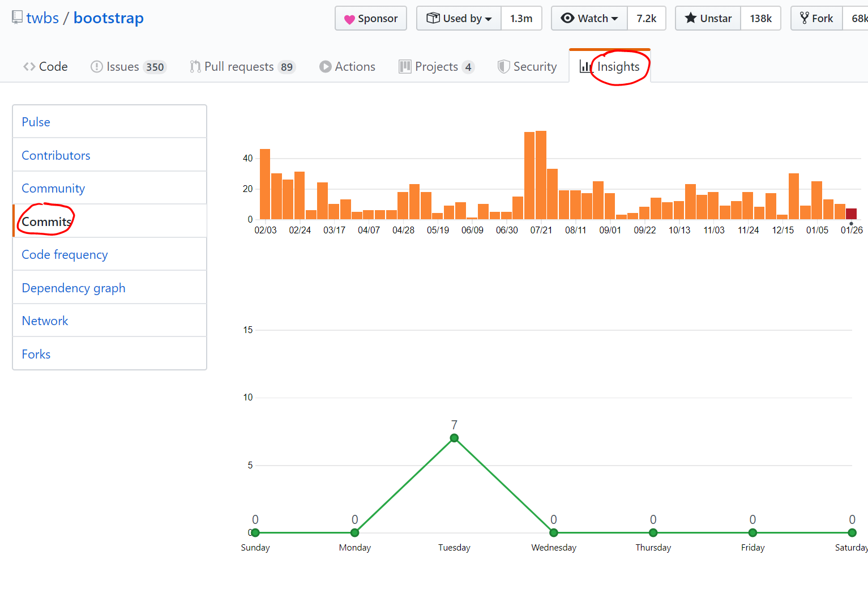Go to the Actions tab

pyautogui.click(x=347, y=67)
